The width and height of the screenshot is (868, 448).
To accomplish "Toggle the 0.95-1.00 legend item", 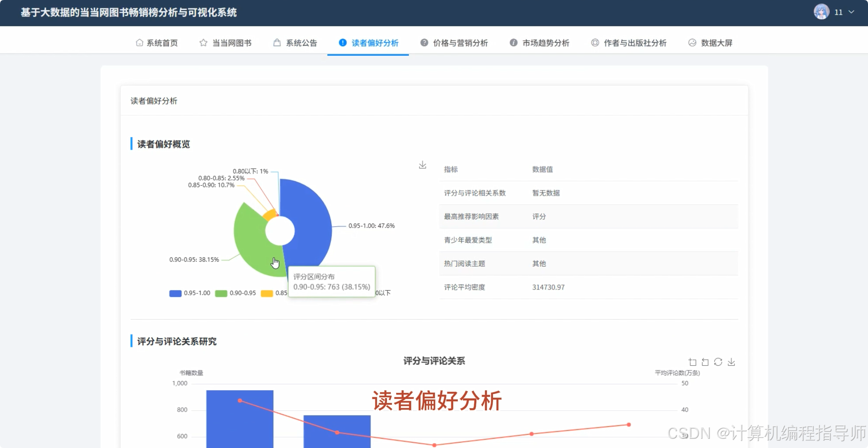I will [190, 293].
